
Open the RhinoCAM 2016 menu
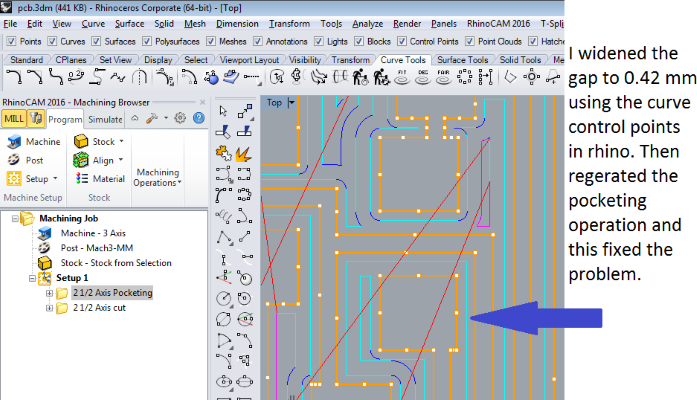point(498,24)
